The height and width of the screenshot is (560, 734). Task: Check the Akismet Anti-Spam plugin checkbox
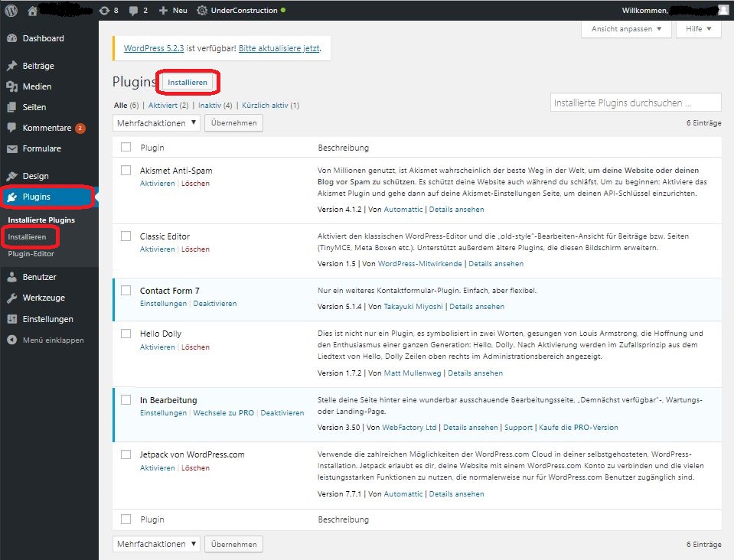point(126,170)
